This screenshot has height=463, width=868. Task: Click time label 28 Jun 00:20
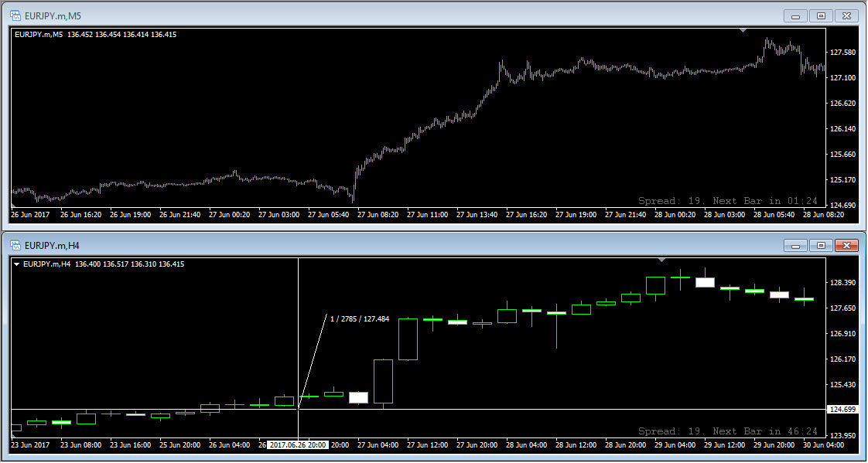[675, 215]
